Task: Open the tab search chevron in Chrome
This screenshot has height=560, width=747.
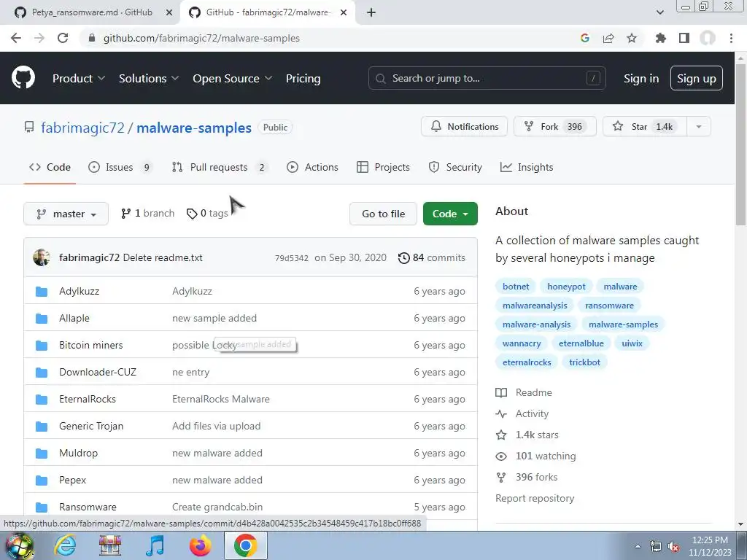Action: click(659, 12)
